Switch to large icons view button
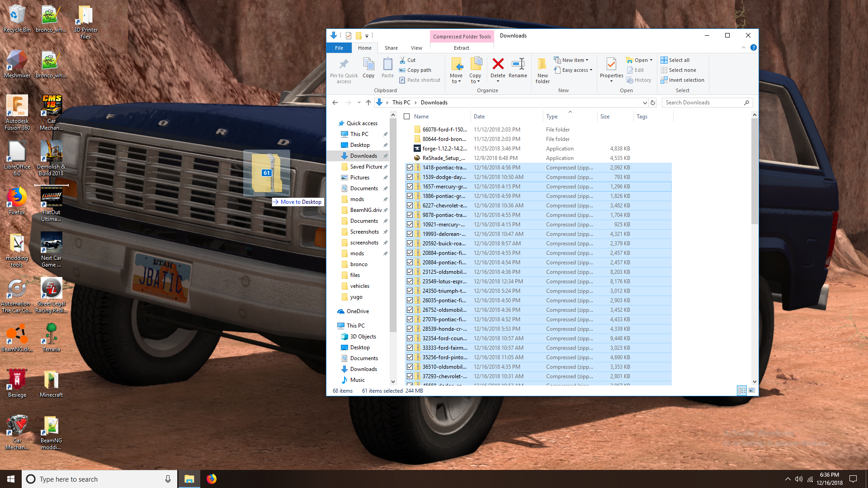 (752, 390)
